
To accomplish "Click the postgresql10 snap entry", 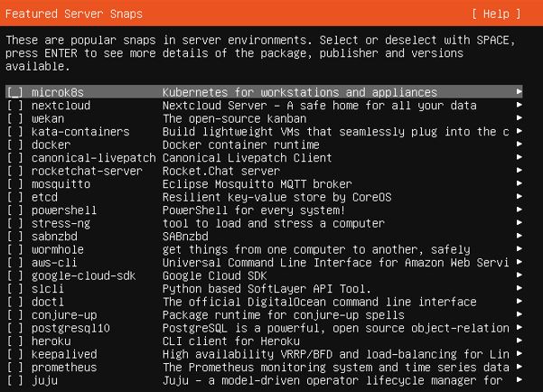I will [x=264, y=328].
